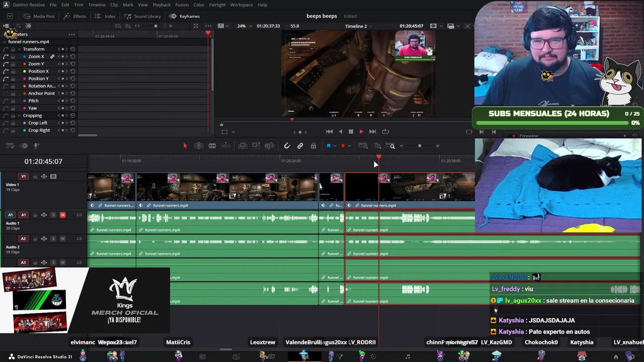Click the Detail Zoom icon
Image resolution: width=644 pixels, height=362 pixels.
pos(378,146)
